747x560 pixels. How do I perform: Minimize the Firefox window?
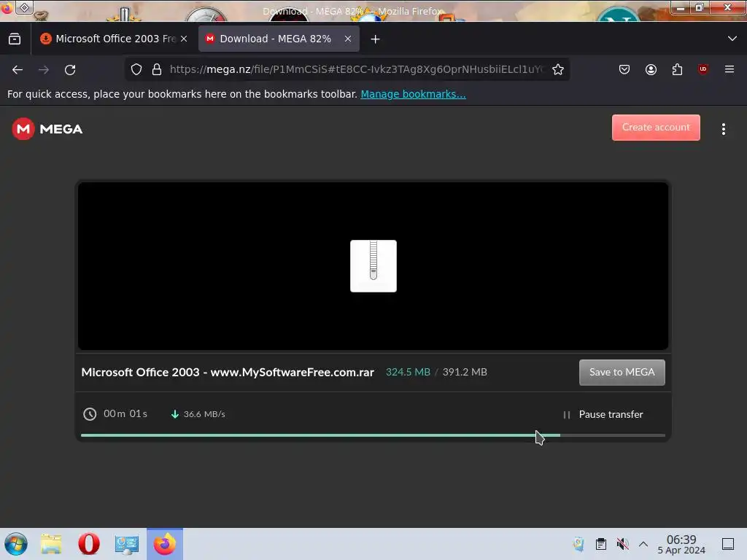click(x=681, y=8)
